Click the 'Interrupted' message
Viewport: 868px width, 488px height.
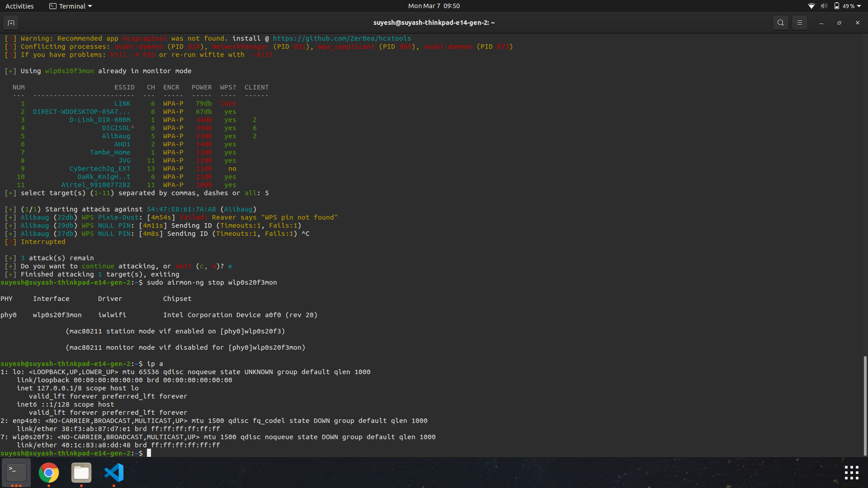[x=43, y=242]
